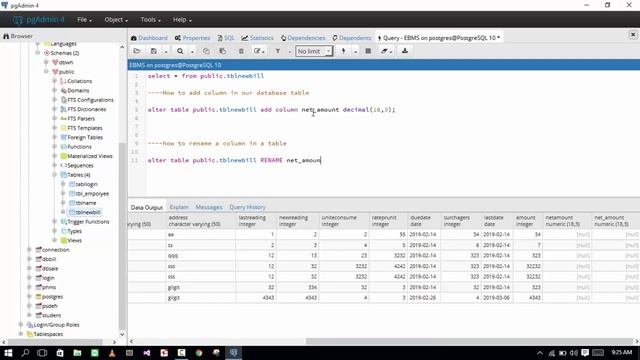Image resolution: width=640 pixels, height=360 pixels.
Task: Open File Explorer from taskbar
Action: pyautogui.click(x=77, y=353)
